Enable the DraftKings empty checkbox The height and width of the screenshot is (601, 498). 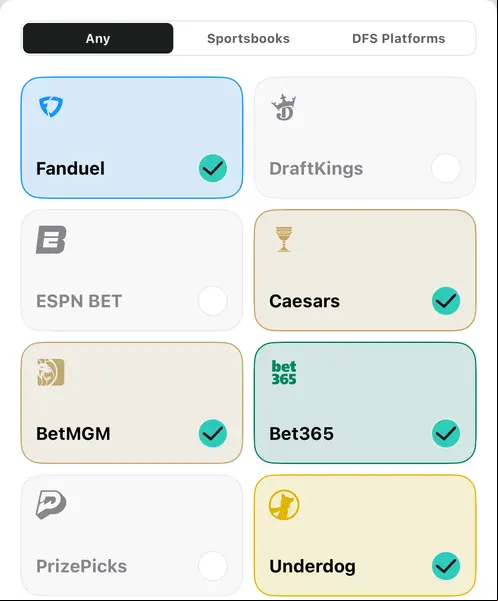click(446, 168)
